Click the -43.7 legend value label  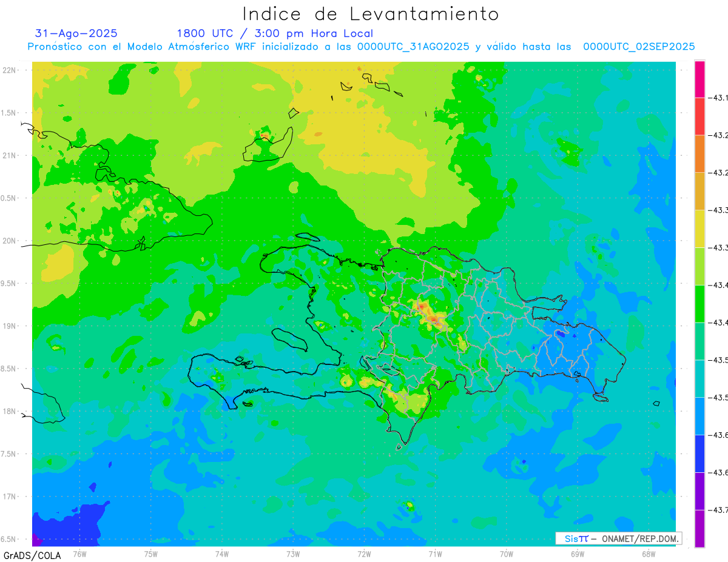point(718,510)
